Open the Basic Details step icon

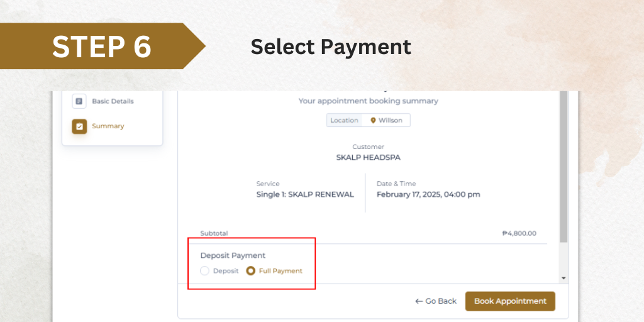tap(79, 101)
